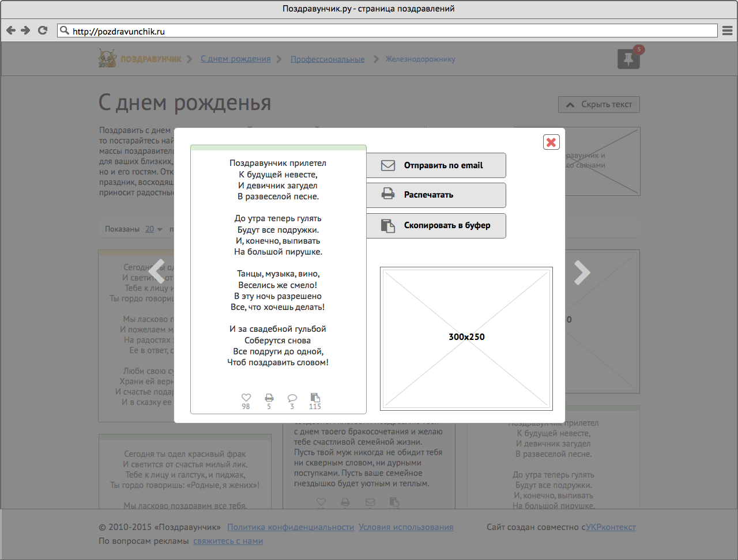Close the greeting popup with the red X
The height and width of the screenshot is (560, 738).
[551, 142]
